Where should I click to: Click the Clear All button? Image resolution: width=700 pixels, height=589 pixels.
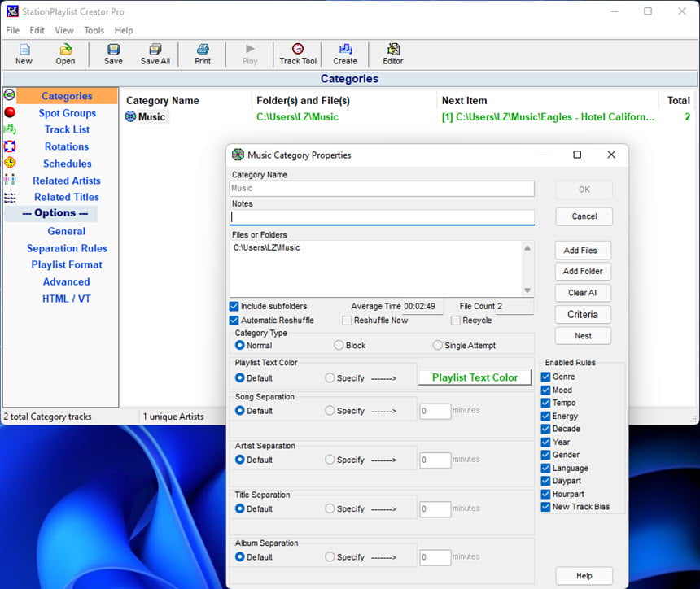[583, 293]
